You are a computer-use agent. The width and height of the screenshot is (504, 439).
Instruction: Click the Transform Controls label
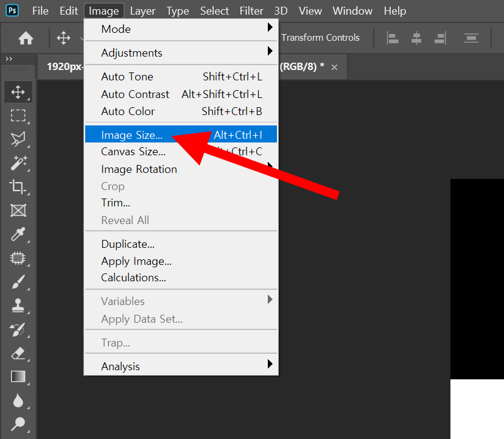320,38
